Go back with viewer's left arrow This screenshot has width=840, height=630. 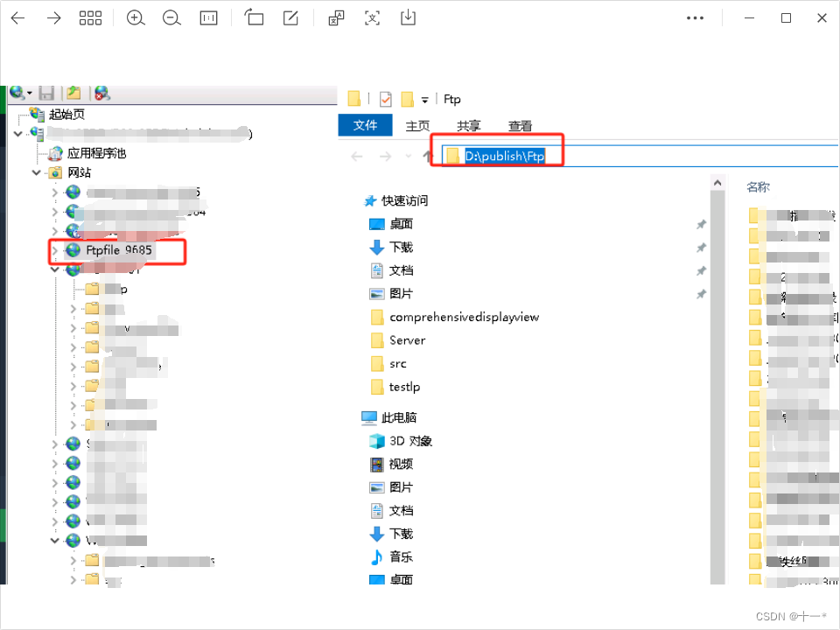(18, 18)
